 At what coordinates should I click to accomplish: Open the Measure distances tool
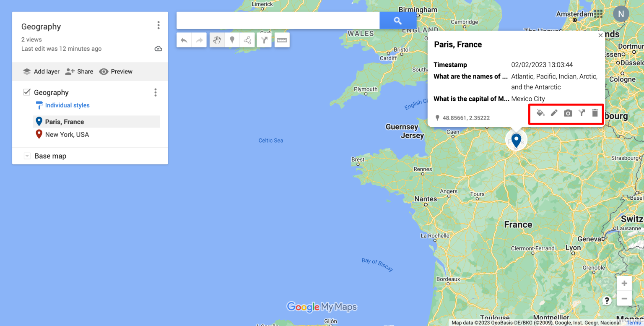pos(282,40)
